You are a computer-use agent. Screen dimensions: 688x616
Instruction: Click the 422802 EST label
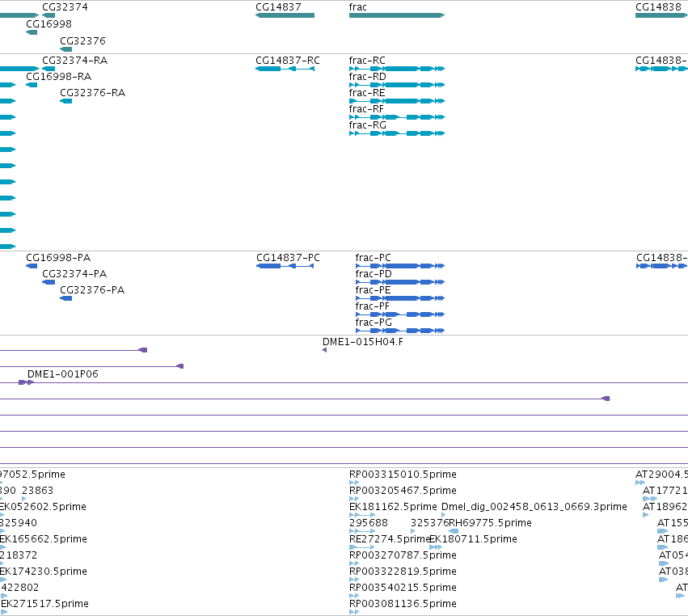(20, 588)
